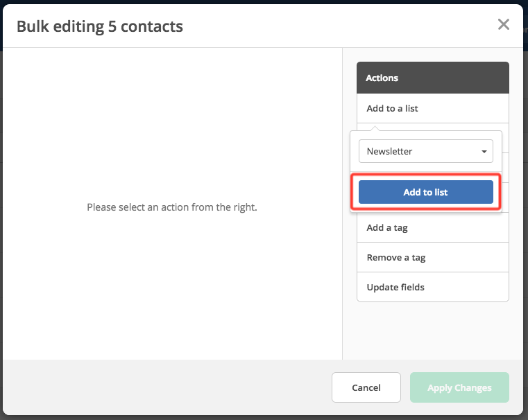Click the 'Please select an action' message
The height and width of the screenshot is (420, 528).
click(172, 207)
